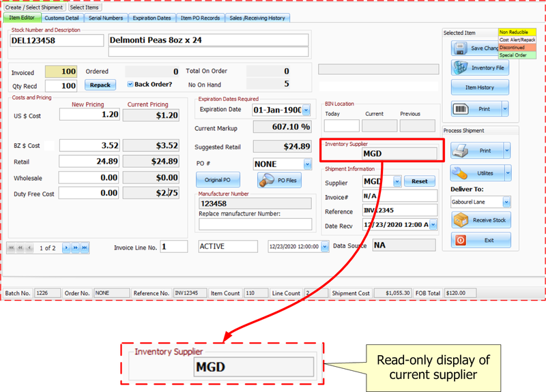This screenshot has width=546, height=392.
Task: Switch to Expiration Dates tab
Action: (x=152, y=18)
